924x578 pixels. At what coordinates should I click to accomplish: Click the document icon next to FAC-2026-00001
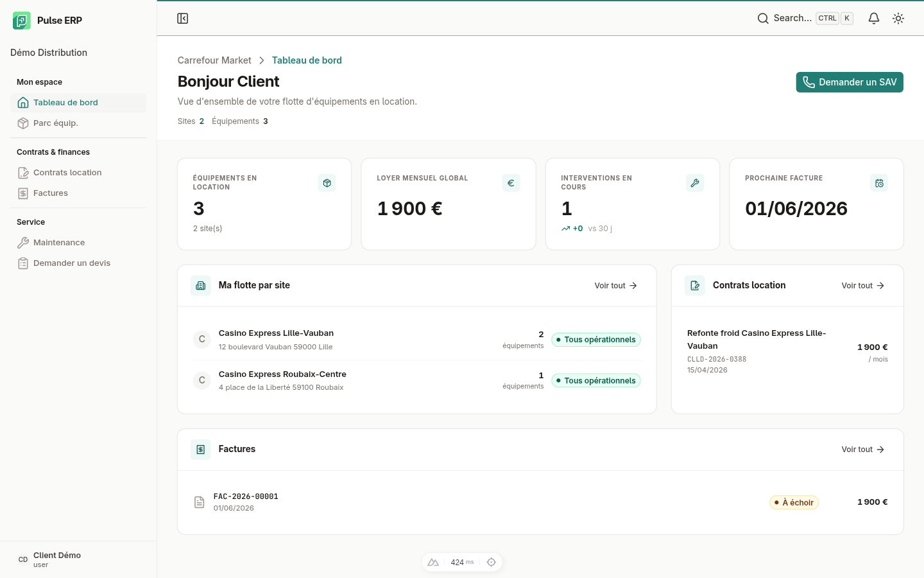(x=200, y=502)
